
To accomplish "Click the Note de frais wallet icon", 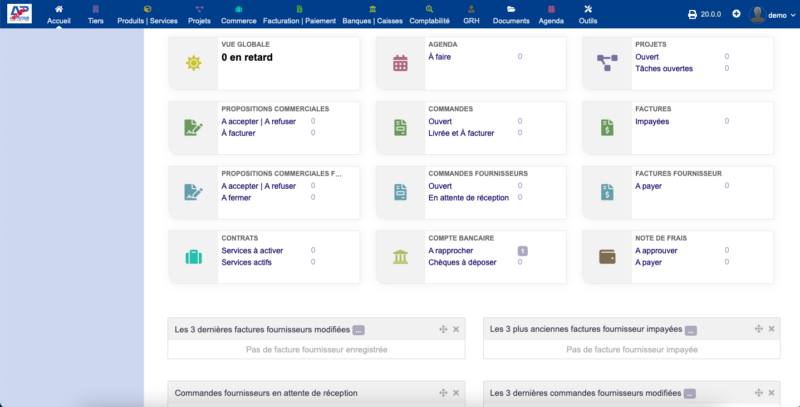I will (607, 257).
